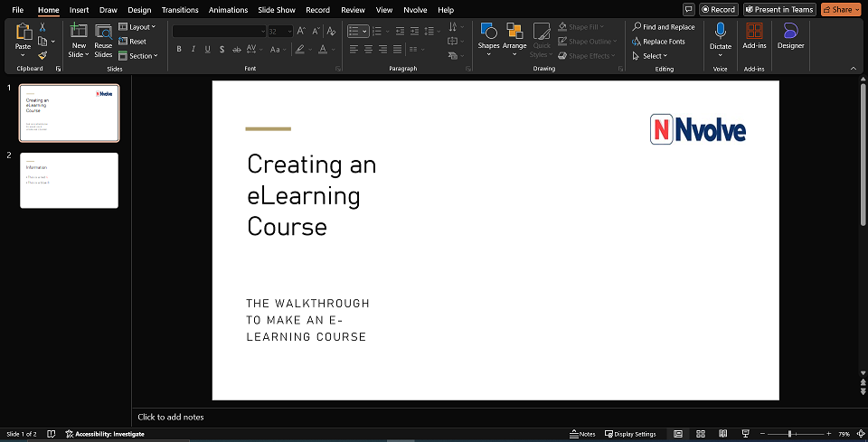Click the Replace Fonts icon button
Viewport: 868px width, 442px height.
(x=659, y=42)
